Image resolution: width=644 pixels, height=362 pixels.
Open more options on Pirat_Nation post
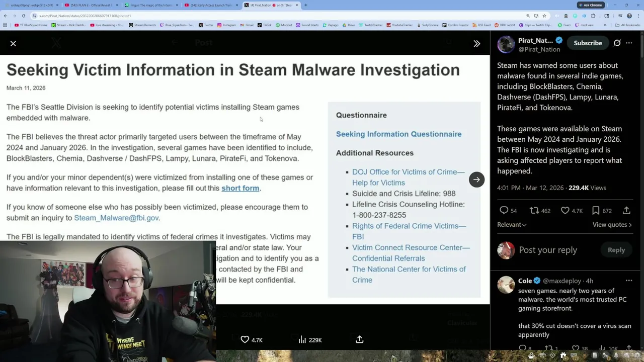pyautogui.click(x=629, y=43)
